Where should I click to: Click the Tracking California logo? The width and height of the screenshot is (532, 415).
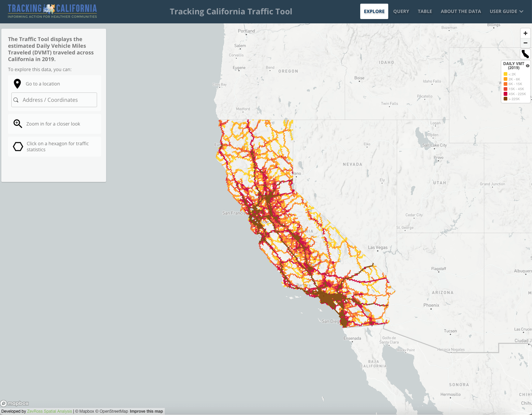pos(52,11)
